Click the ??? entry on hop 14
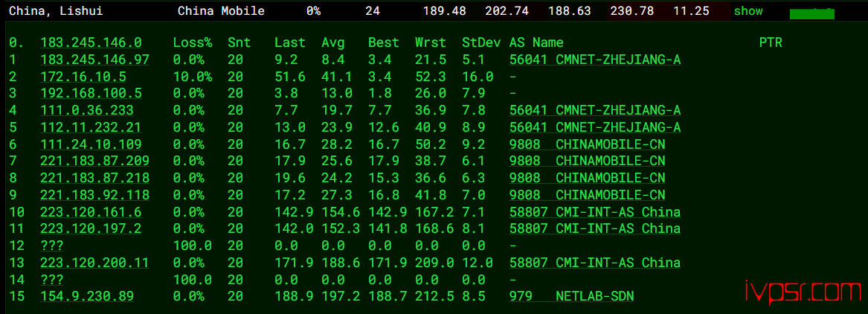This screenshot has height=314, width=868. (x=52, y=280)
